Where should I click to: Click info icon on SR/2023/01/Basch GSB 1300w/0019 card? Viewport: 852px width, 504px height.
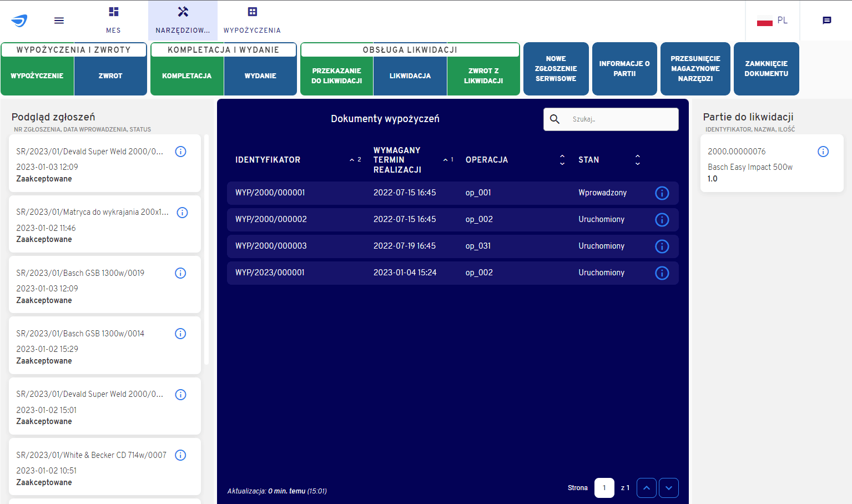(180, 273)
